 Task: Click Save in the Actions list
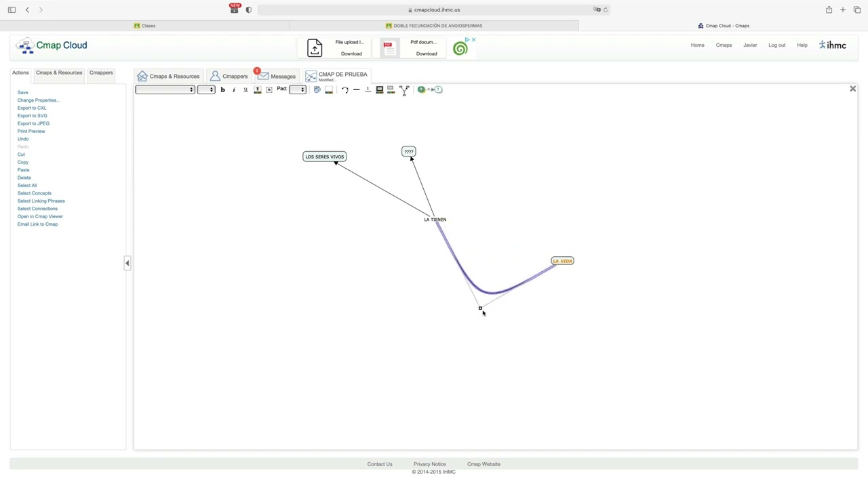point(22,92)
